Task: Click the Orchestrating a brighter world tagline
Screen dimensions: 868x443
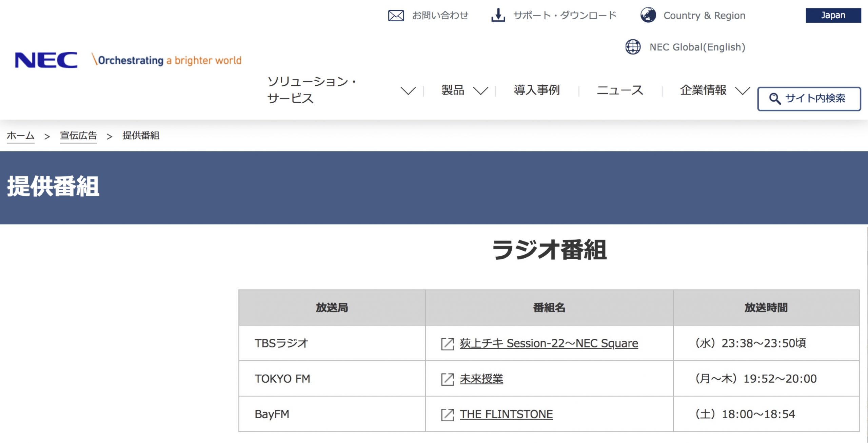Action: click(166, 60)
